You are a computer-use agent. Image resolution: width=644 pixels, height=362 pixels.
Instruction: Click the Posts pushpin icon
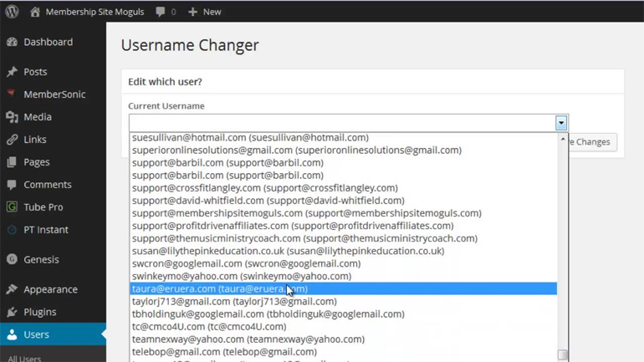[12, 72]
